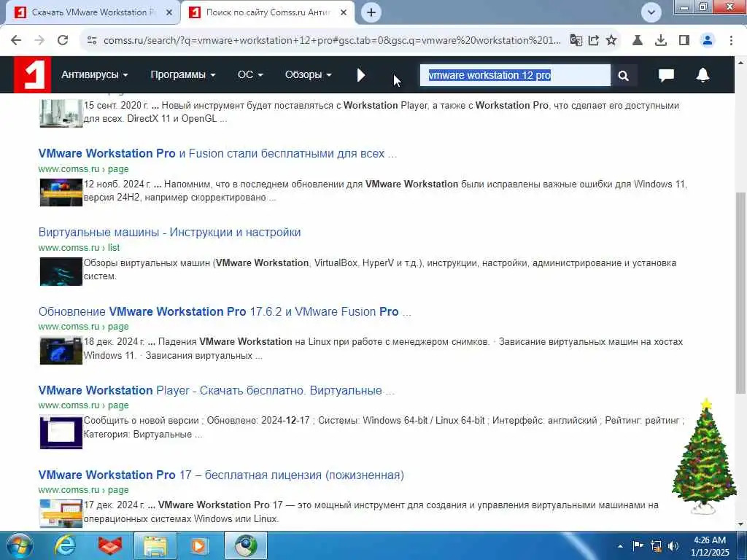Expand the Антивирусы menu
747x560 pixels.
pos(94,75)
